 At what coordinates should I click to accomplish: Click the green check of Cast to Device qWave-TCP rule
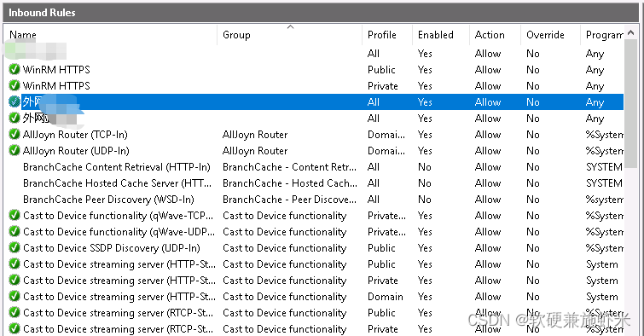coord(15,215)
